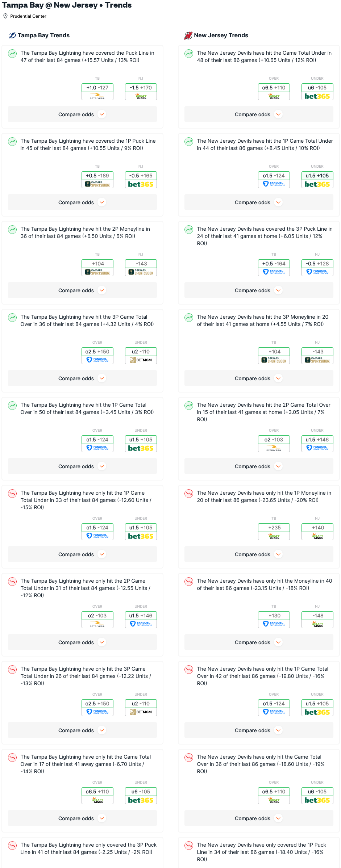341x868 pixels.
Task: Open Compare odds for the Devils Moneyline 40 of 86 trend
Action: pyautogui.click(x=259, y=642)
